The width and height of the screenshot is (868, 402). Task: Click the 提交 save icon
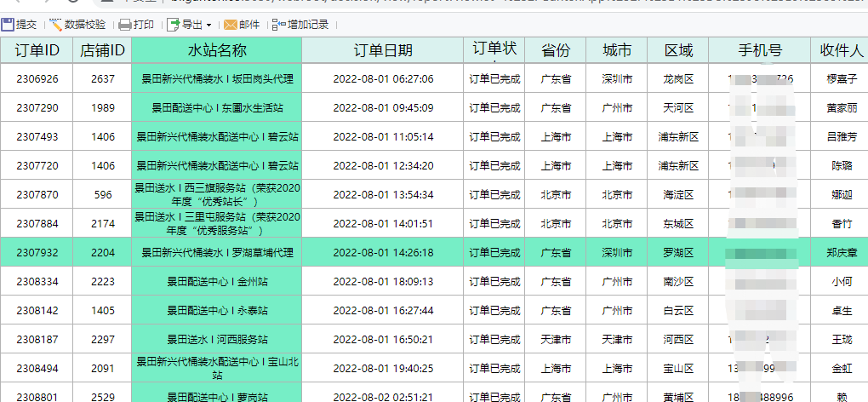[x=7, y=25]
